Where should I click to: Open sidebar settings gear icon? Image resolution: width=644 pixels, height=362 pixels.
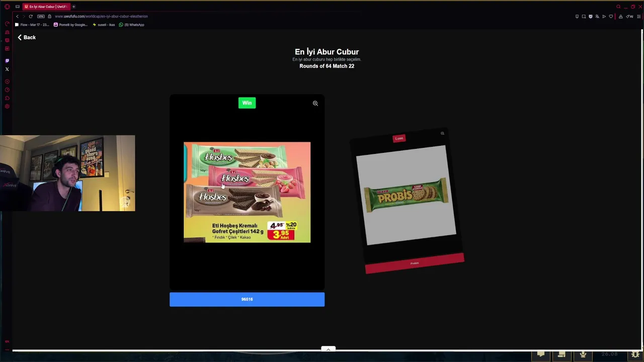(x=7, y=106)
